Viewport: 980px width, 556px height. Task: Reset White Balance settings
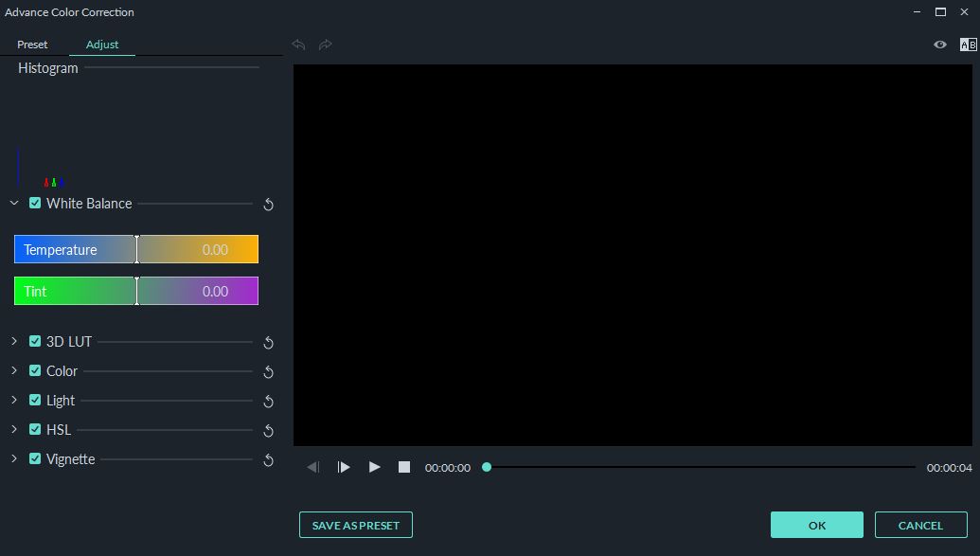[268, 205]
